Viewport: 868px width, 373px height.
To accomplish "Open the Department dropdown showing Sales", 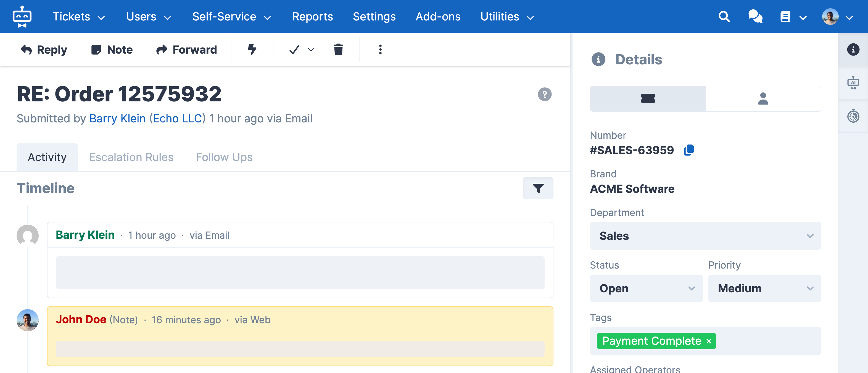I will (x=705, y=236).
